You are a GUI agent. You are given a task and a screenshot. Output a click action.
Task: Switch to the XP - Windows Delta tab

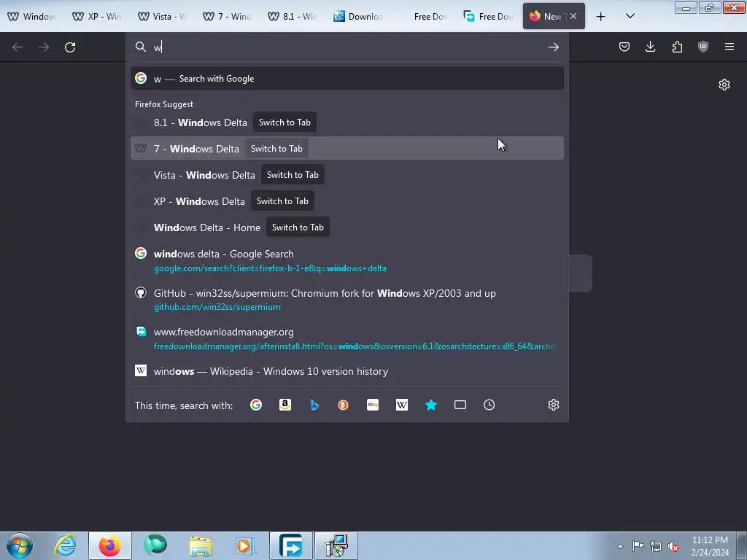pos(97,16)
